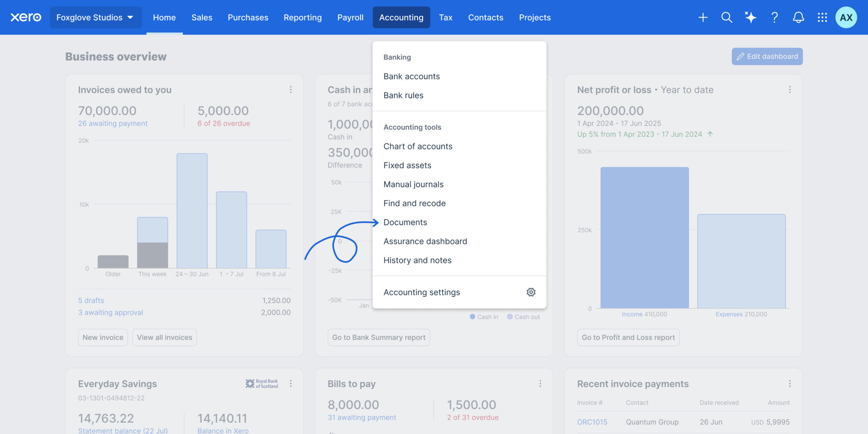Screen dimensions: 868x434
Task: Open the sparkle AI assistant icon
Action: pyautogui.click(x=751, y=17)
